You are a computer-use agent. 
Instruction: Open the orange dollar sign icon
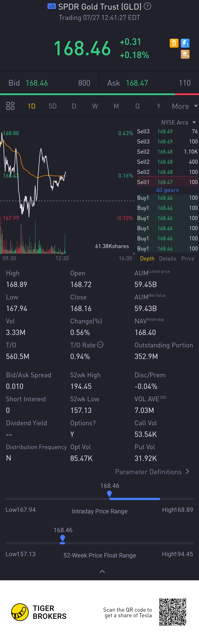point(174,43)
